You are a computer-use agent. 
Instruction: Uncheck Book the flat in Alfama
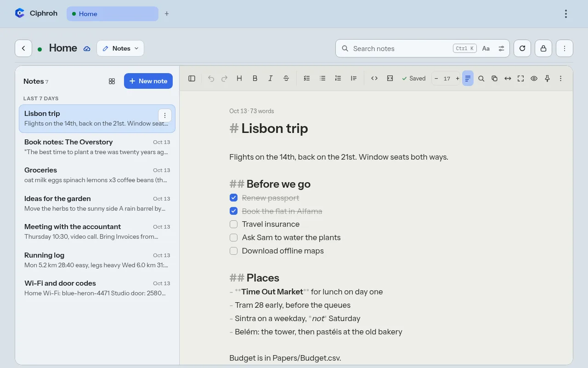coord(233,211)
